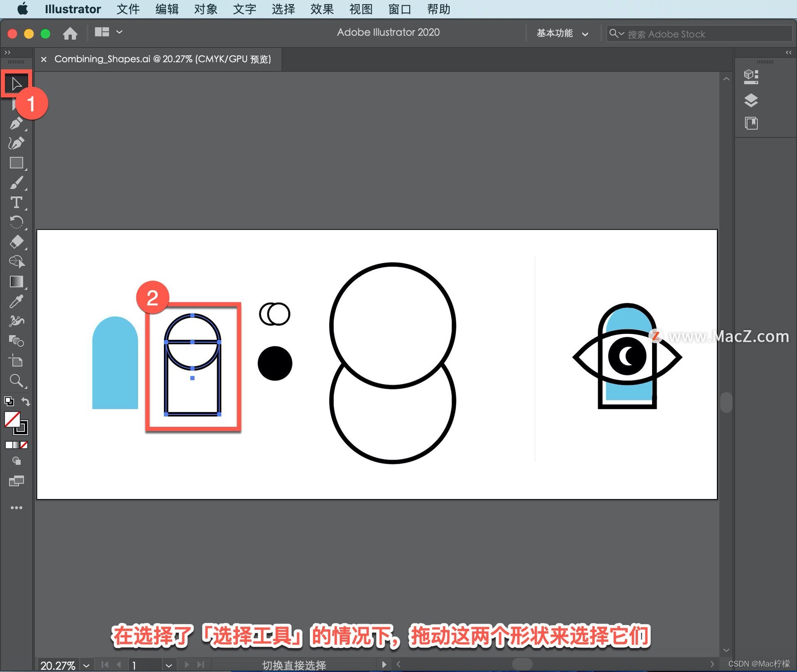Select the Type tool
This screenshot has height=672, width=797.
point(16,202)
